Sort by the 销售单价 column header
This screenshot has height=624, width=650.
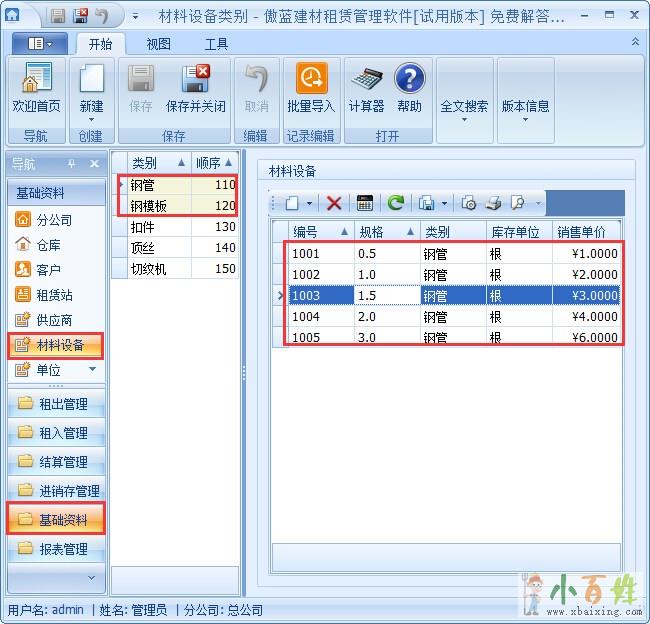(581, 231)
